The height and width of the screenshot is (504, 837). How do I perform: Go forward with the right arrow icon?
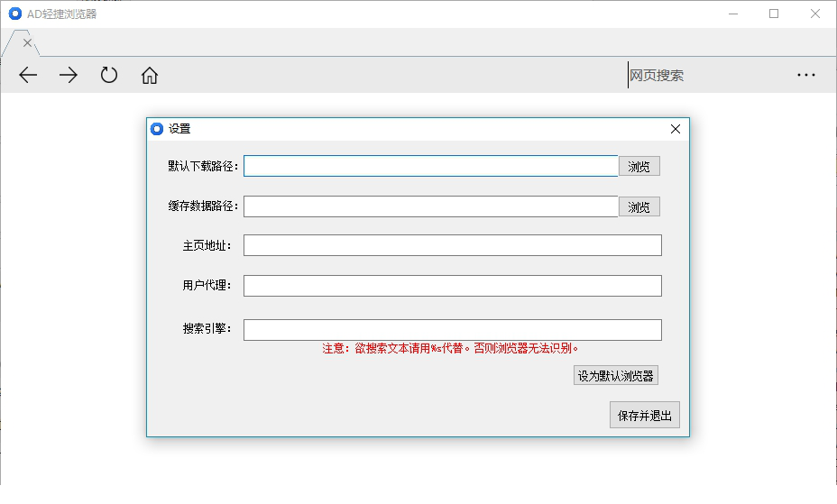69,75
